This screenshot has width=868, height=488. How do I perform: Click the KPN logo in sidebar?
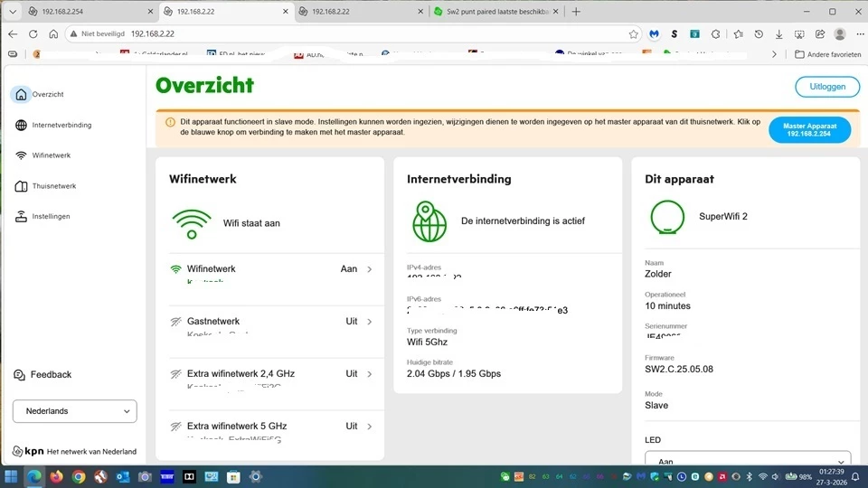pos(28,452)
